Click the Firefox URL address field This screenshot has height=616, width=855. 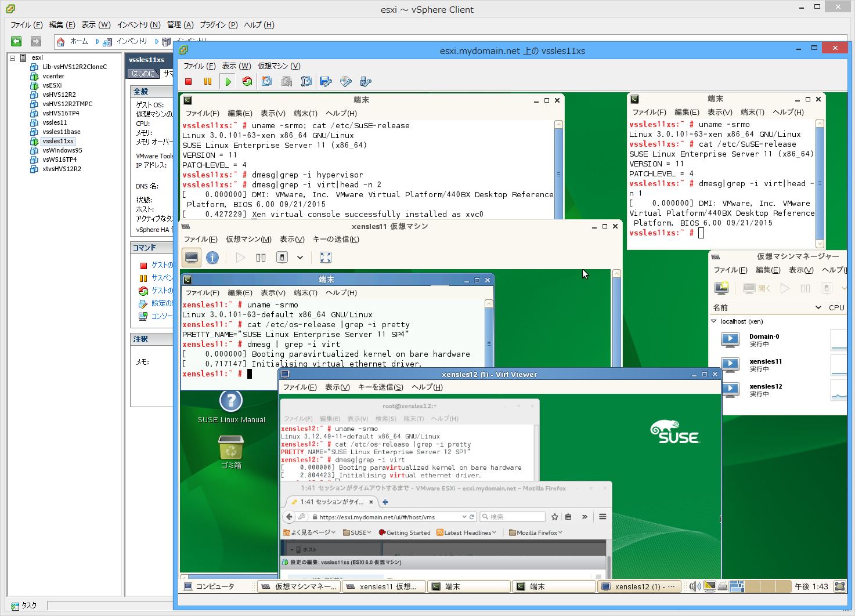tap(386, 517)
